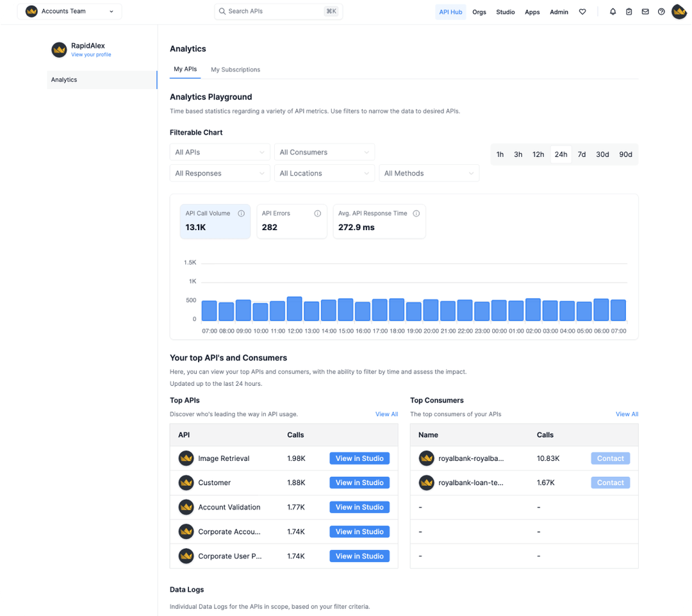
Task: Select the 7d time range
Action: click(582, 154)
